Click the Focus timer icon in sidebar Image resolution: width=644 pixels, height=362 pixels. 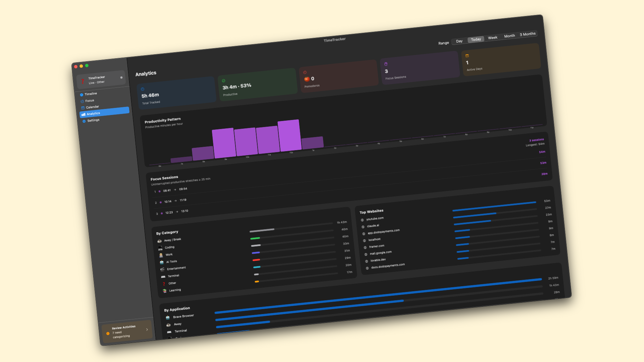[x=82, y=101]
